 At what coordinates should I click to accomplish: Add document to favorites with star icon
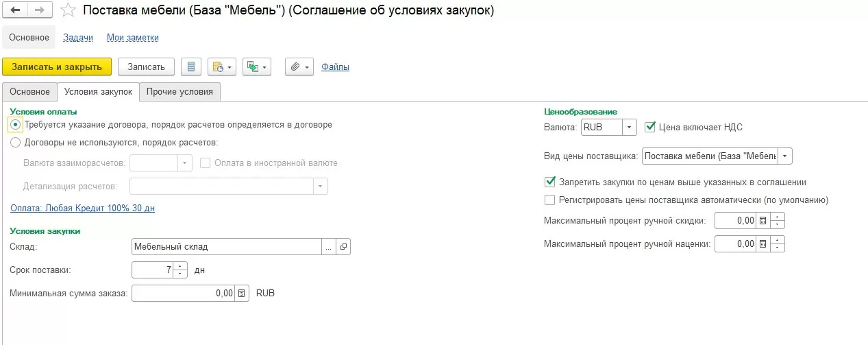tap(67, 10)
